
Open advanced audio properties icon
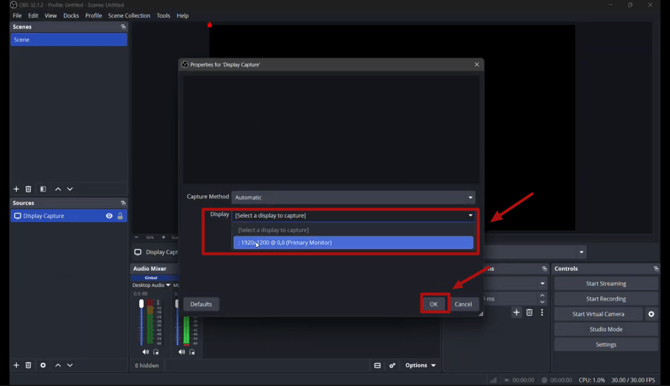pyautogui.click(x=392, y=365)
